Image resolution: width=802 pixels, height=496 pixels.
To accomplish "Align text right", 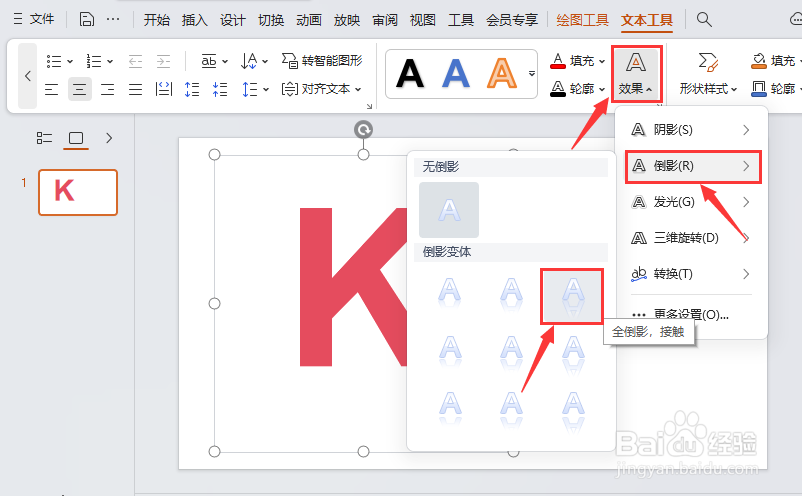I will pos(107,89).
